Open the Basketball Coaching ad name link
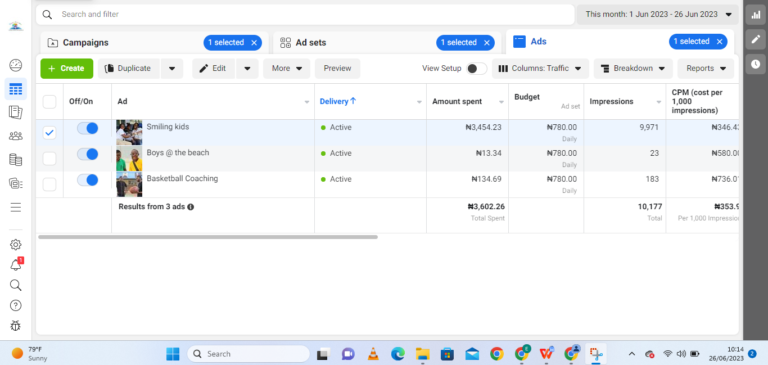This screenshot has height=365, width=768. [182, 178]
